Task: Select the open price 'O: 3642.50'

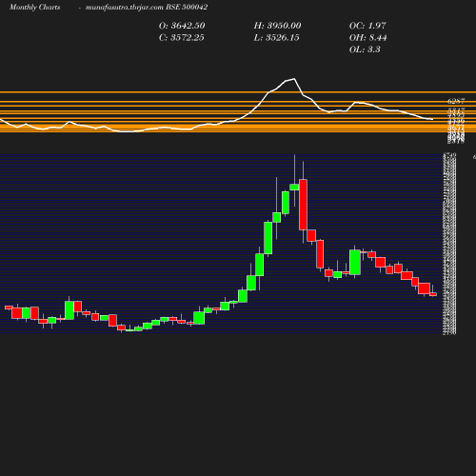Action: [x=182, y=26]
